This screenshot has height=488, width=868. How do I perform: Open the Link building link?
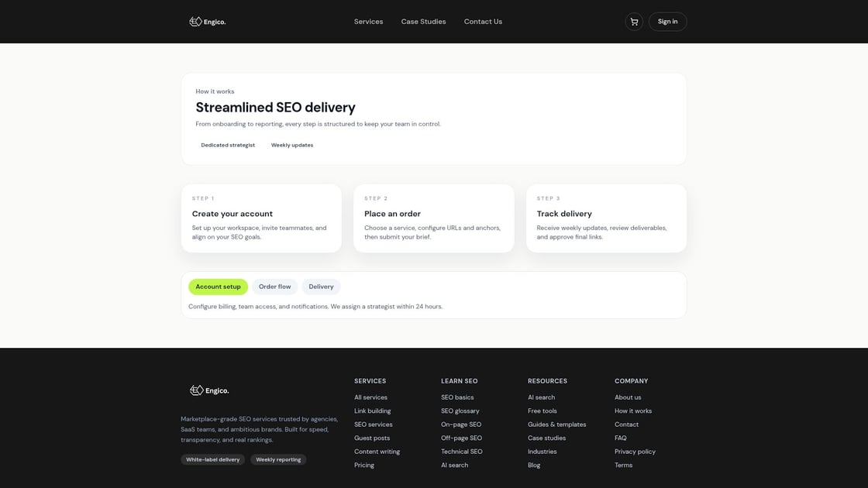(372, 410)
